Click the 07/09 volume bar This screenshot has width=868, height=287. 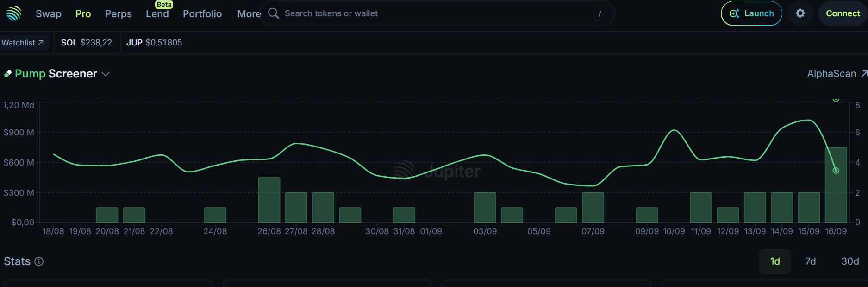click(593, 207)
